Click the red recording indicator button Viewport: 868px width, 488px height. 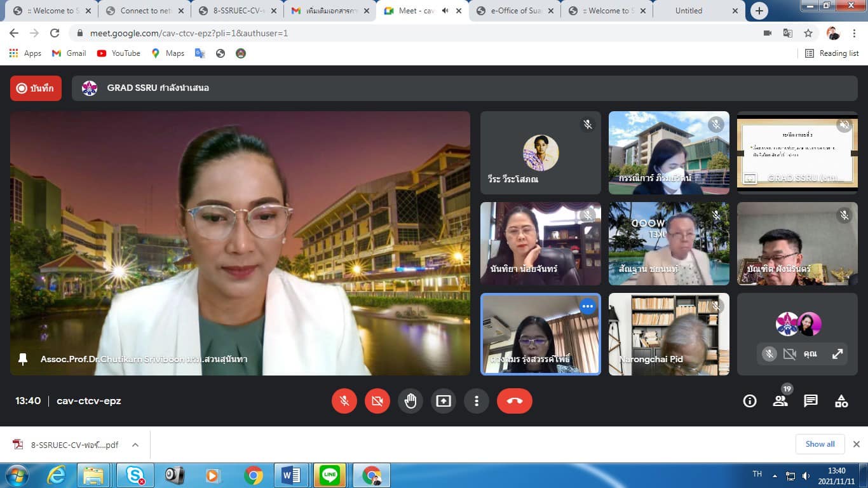[36, 88]
